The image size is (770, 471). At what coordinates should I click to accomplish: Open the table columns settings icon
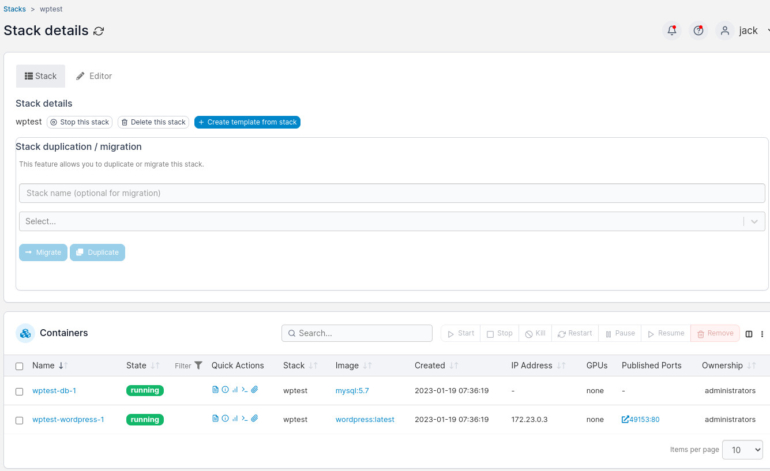click(749, 333)
